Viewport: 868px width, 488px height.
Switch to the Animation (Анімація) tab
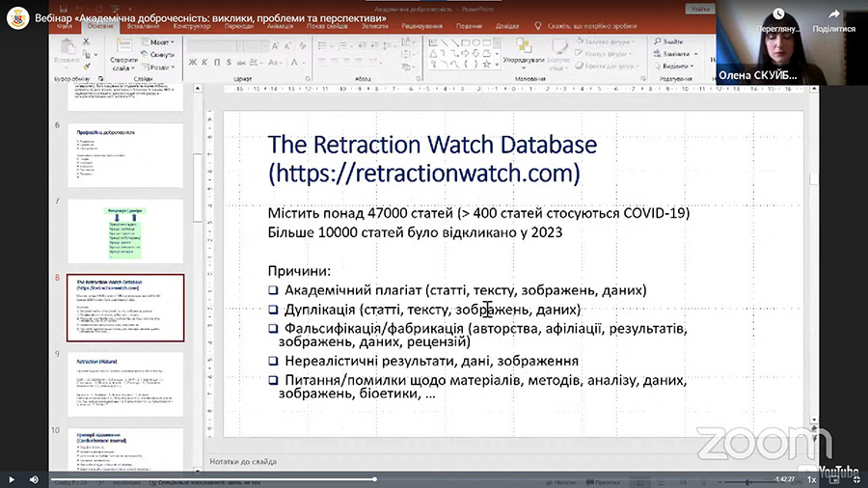click(x=280, y=27)
